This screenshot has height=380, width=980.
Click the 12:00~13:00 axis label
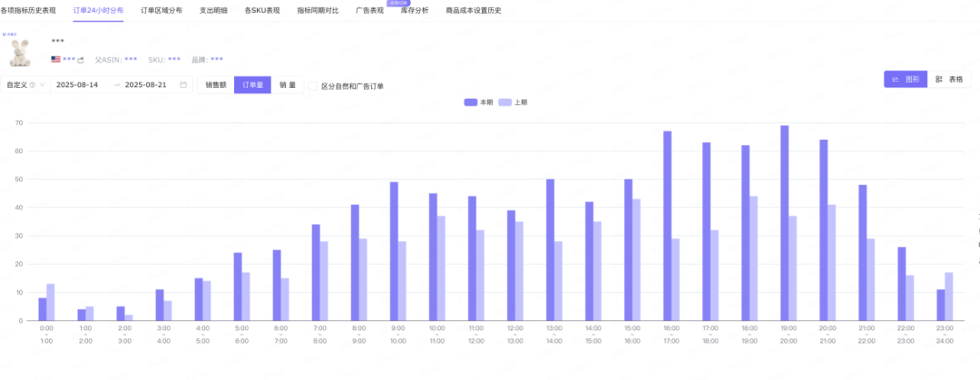[x=515, y=335]
